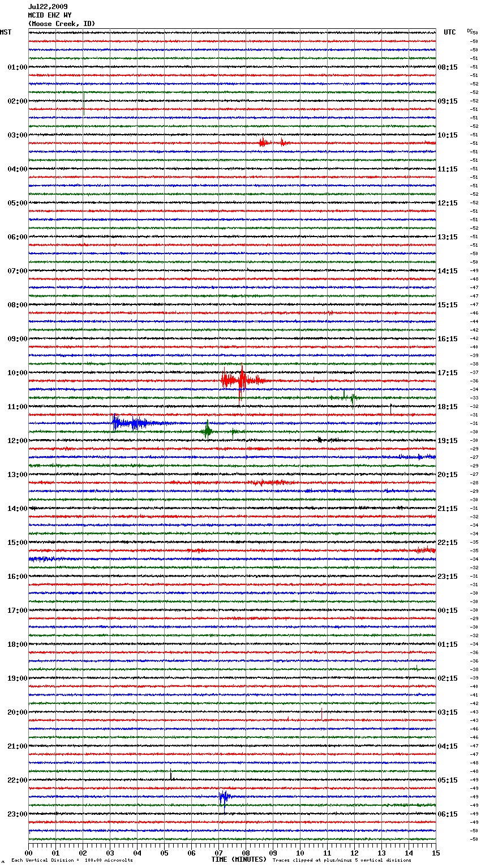Click the 14:15 UTC time label
The height and width of the screenshot is (868, 481).
click(448, 271)
